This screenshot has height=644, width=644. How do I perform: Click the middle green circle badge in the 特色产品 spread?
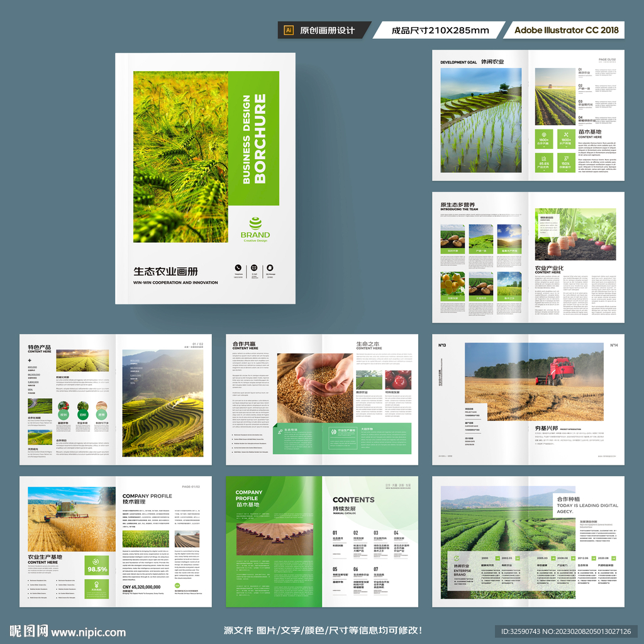[82, 415]
